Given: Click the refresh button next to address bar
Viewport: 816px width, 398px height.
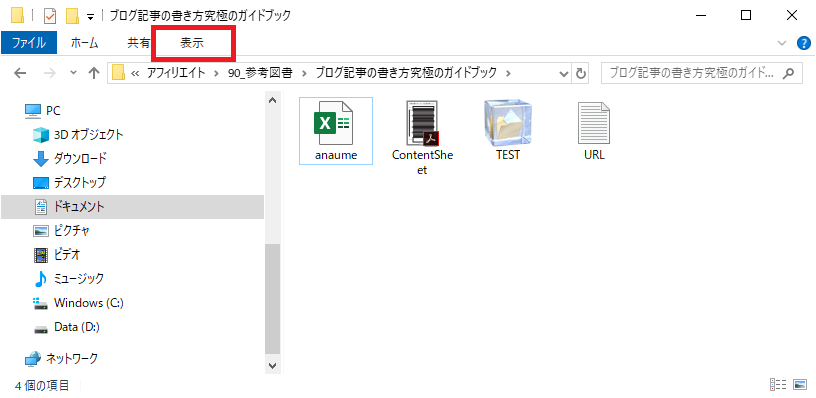Looking at the screenshot, I should [581, 73].
